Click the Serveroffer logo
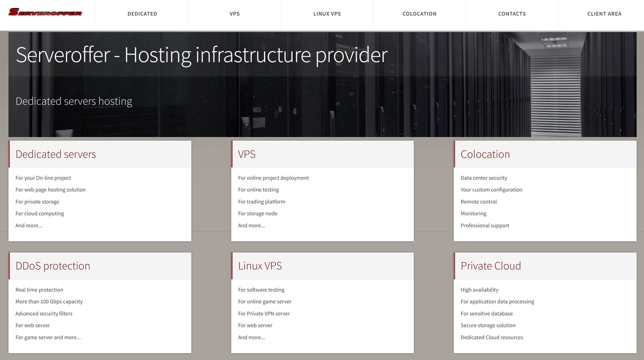Viewport: 644px width, 360px height. click(x=45, y=12)
